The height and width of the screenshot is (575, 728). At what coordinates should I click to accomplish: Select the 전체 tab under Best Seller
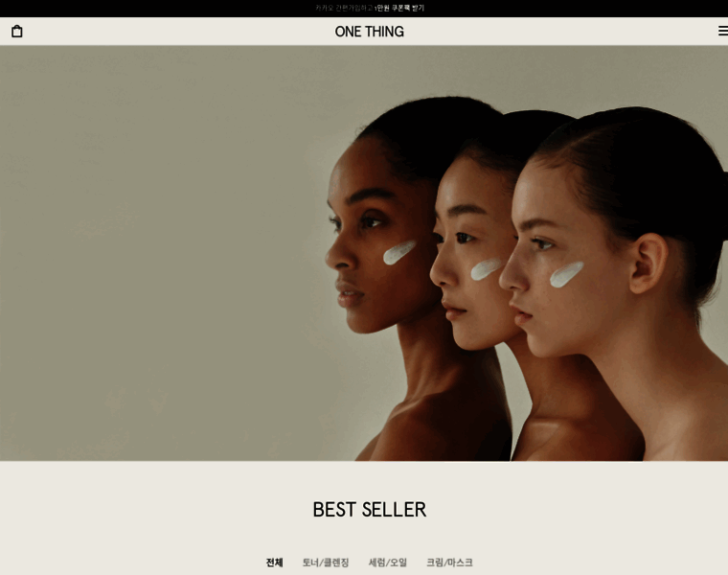click(274, 563)
